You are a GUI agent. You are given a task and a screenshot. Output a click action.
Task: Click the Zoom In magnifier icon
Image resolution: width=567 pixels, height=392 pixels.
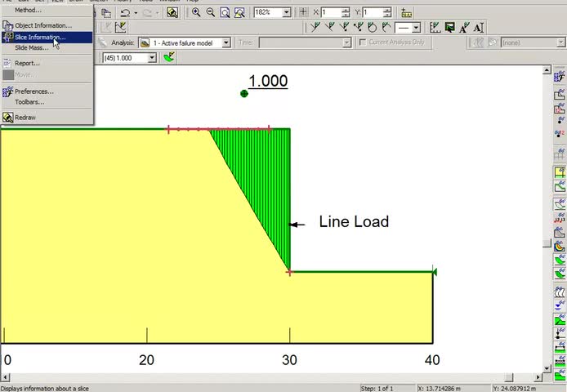196,13
